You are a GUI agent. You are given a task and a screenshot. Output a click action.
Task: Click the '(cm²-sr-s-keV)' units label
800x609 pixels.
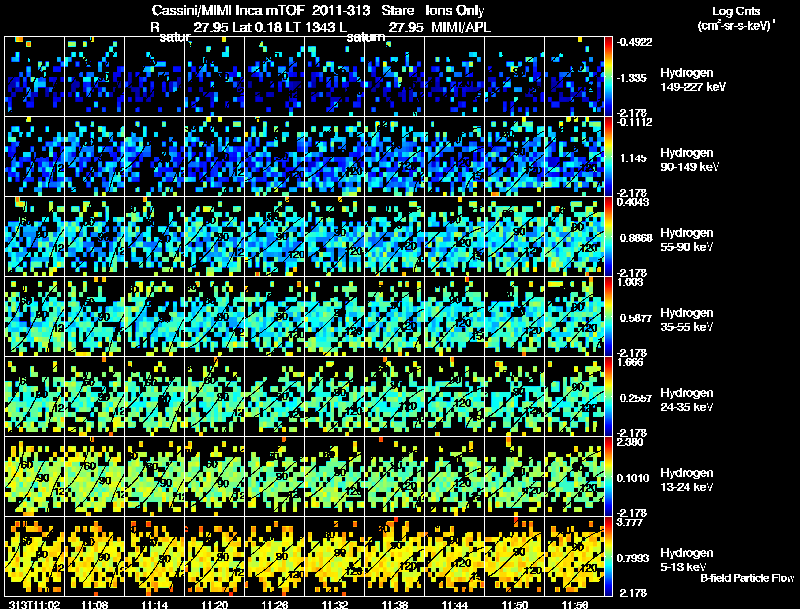(736, 25)
